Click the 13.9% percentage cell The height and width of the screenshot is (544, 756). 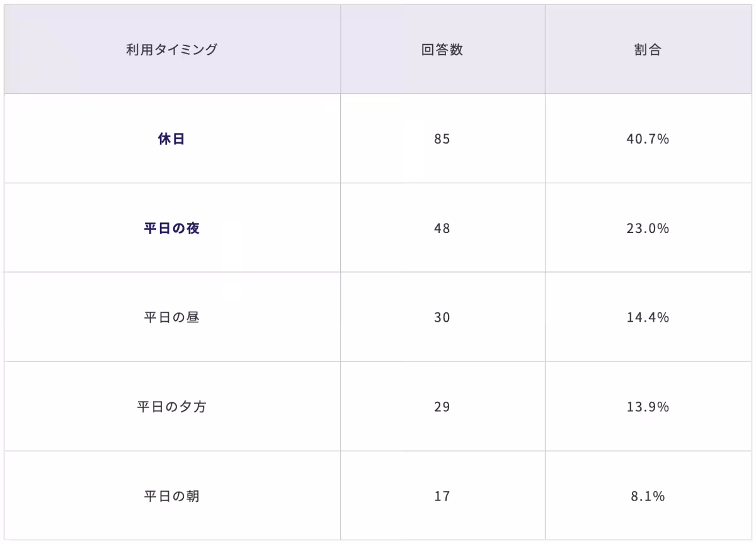click(x=648, y=407)
